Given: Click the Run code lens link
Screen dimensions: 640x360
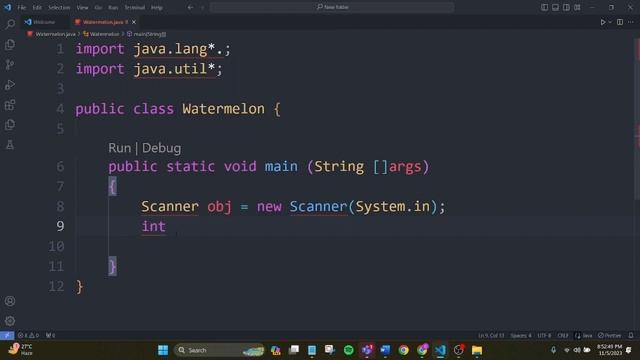Looking at the screenshot, I should pos(120,148).
